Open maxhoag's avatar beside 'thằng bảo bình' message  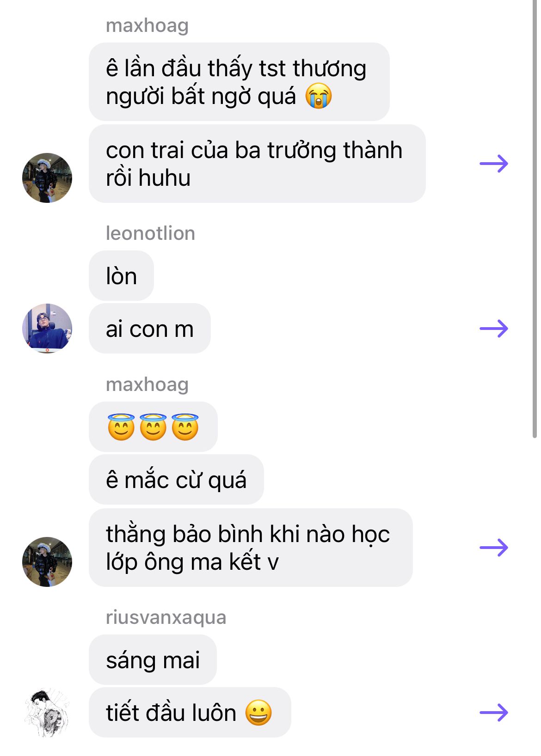tap(47, 562)
